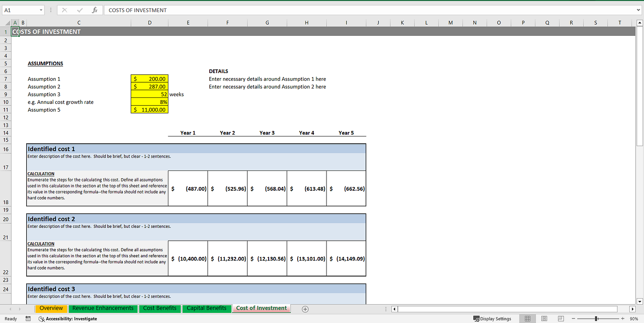Switch to Page Layout view icon
The image size is (644, 323).
(x=544, y=318)
